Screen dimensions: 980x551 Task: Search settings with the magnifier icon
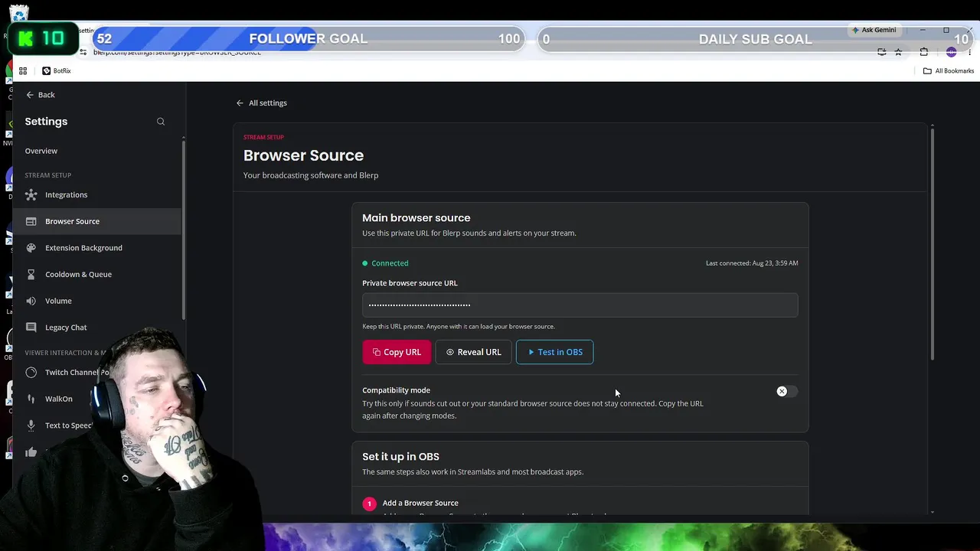pyautogui.click(x=161, y=122)
